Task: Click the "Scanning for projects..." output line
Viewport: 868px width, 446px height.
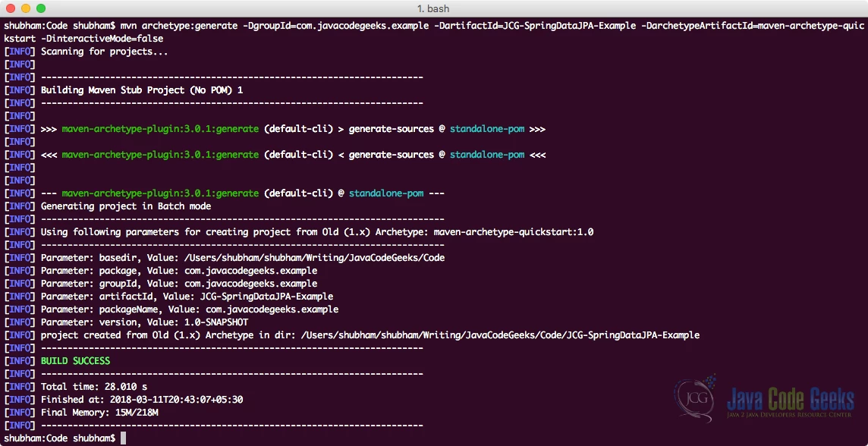Action: click(x=104, y=52)
